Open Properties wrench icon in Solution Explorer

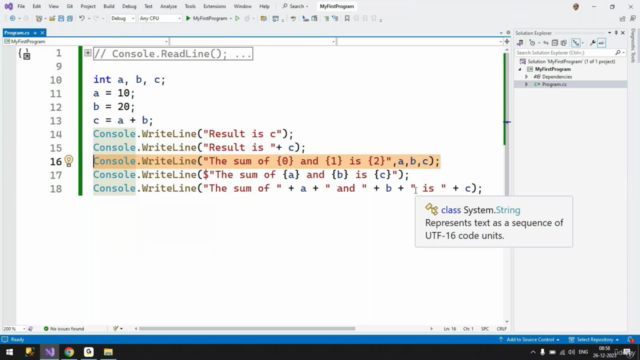click(592, 43)
